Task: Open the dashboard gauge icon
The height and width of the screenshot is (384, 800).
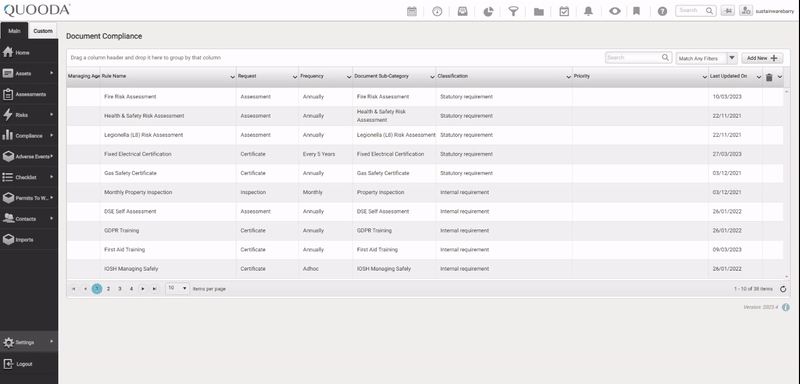Action: click(x=437, y=11)
